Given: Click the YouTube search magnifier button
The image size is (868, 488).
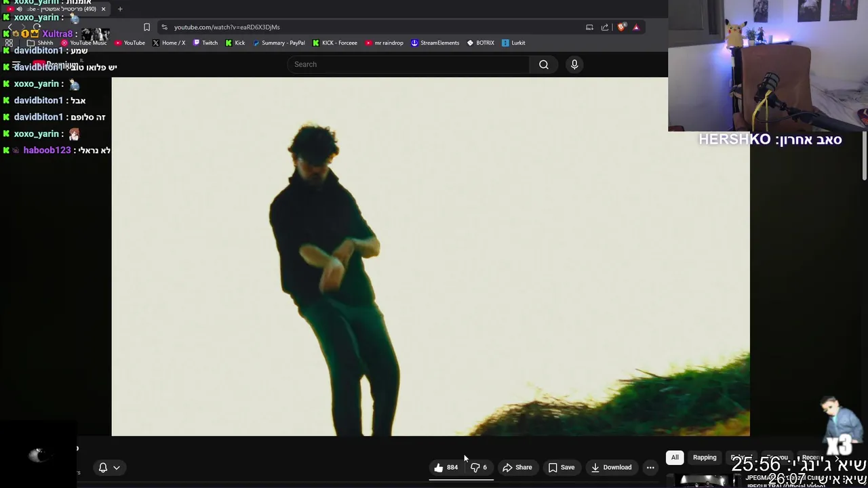Looking at the screenshot, I should [x=544, y=64].
